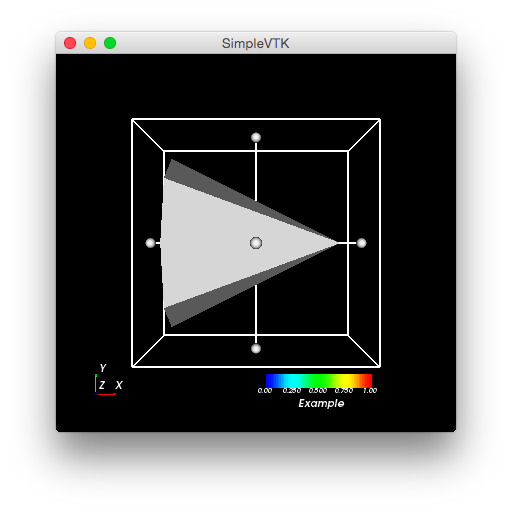The image size is (512, 512).
Task: Select the bottom face sphere handle
Action: point(256,349)
